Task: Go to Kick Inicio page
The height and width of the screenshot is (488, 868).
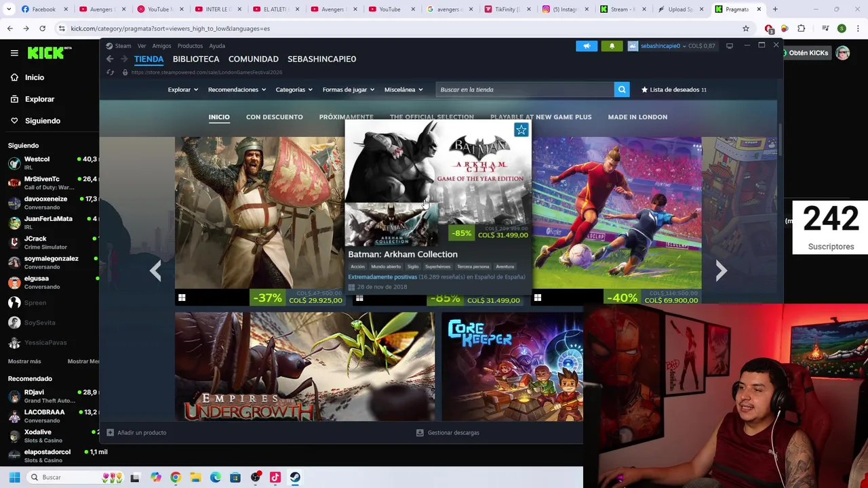Action: 34,77
